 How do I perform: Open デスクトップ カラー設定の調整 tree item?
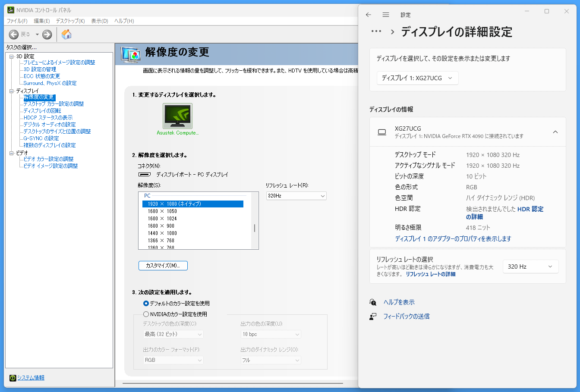tap(54, 104)
